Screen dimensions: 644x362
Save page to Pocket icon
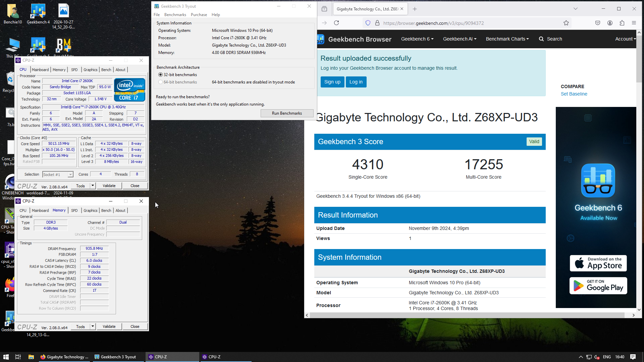click(598, 23)
